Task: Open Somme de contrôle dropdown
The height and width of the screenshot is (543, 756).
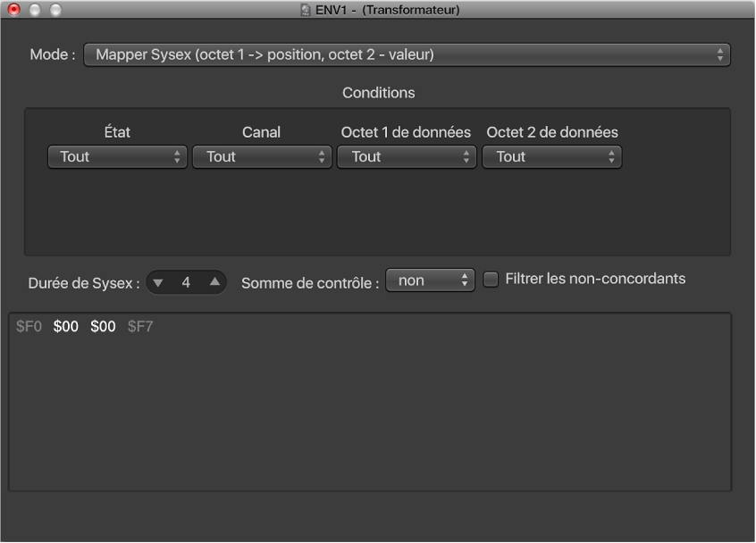Action: point(429,280)
